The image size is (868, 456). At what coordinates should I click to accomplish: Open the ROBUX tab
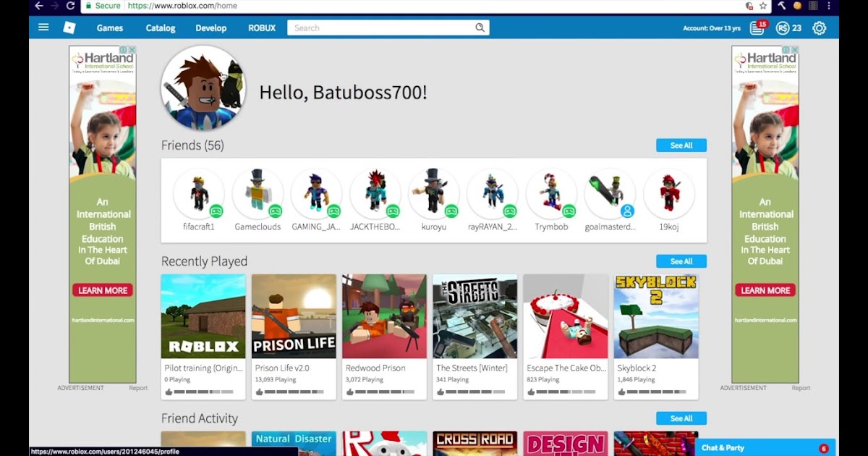coord(262,28)
